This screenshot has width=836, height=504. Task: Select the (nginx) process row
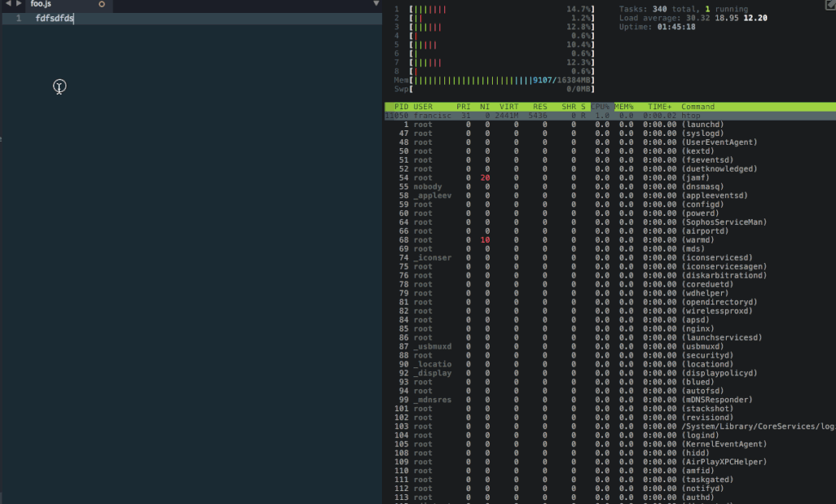point(610,328)
